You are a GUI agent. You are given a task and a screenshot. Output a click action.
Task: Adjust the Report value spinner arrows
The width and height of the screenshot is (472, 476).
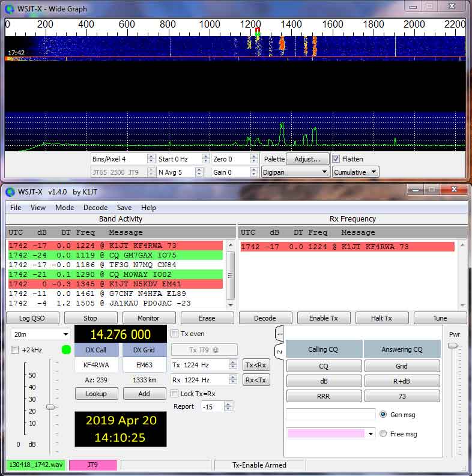click(228, 406)
